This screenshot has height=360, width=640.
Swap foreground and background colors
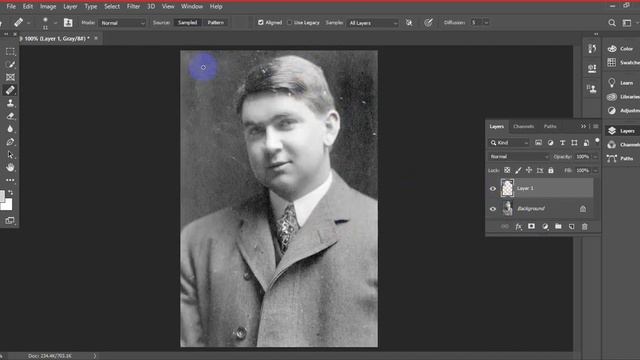[11, 192]
